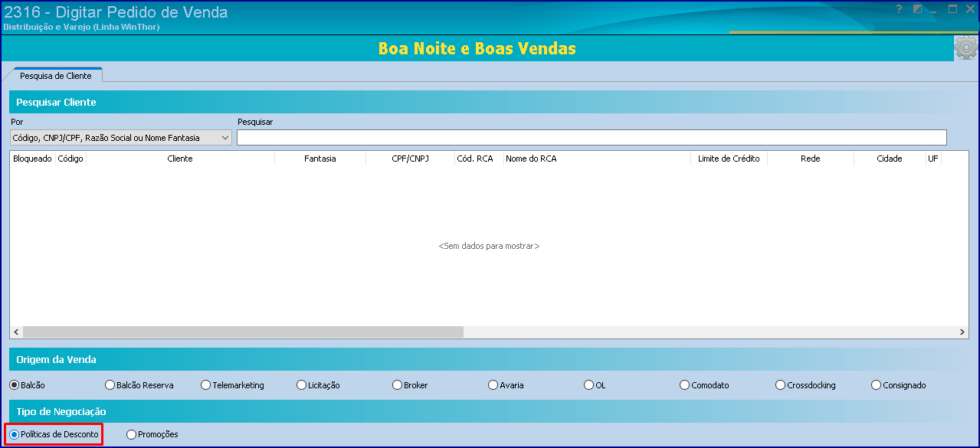Sort by the Cliente column header
The height and width of the screenshot is (448, 980).
coord(180,159)
